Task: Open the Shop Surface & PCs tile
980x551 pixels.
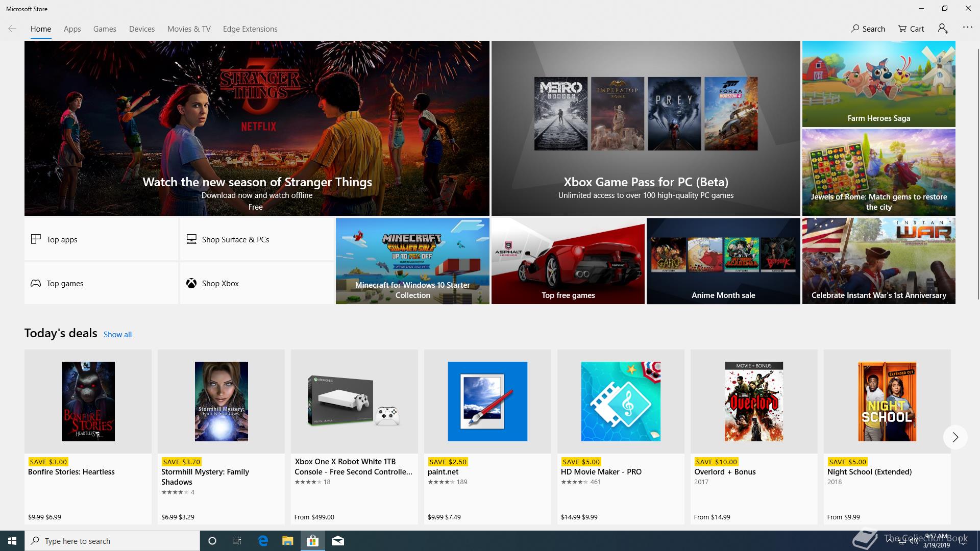Action: (257, 239)
